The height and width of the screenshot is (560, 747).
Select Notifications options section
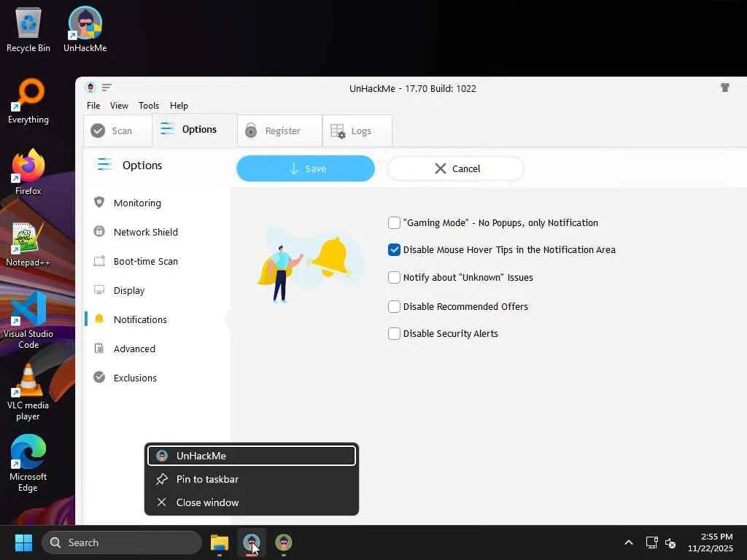click(x=140, y=319)
